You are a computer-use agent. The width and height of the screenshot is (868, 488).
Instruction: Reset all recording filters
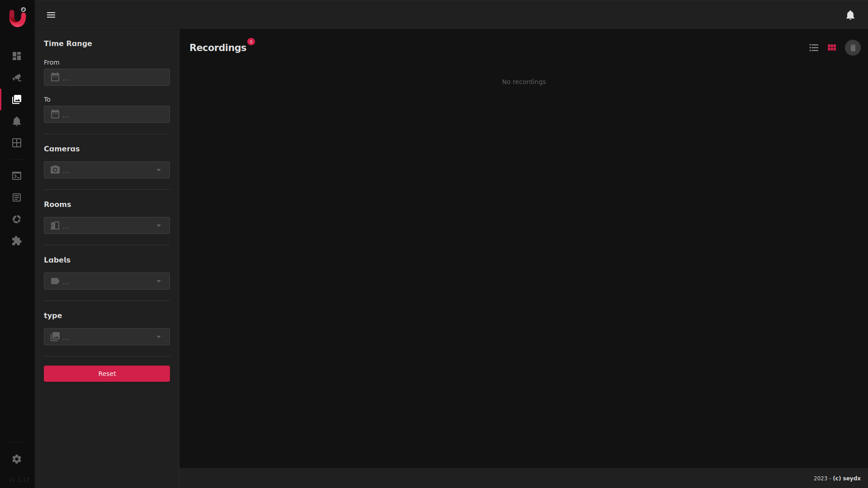[x=107, y=374]
